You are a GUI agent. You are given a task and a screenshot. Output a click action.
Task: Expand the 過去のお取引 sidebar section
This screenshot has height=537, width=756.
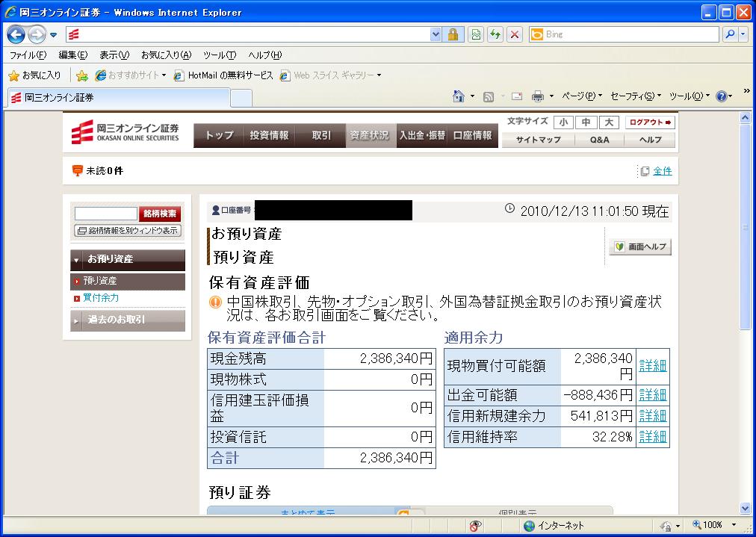click(x=127, y=320)
